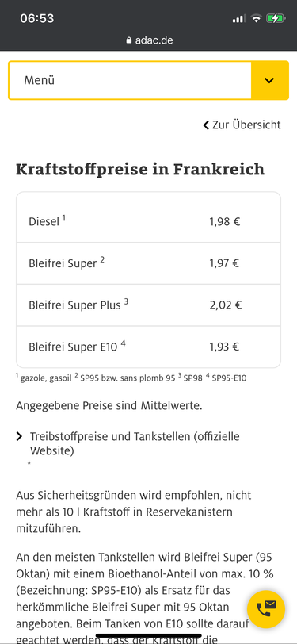
Task: Tap the Wi-Fi status icon
Action: coord(256,18)
